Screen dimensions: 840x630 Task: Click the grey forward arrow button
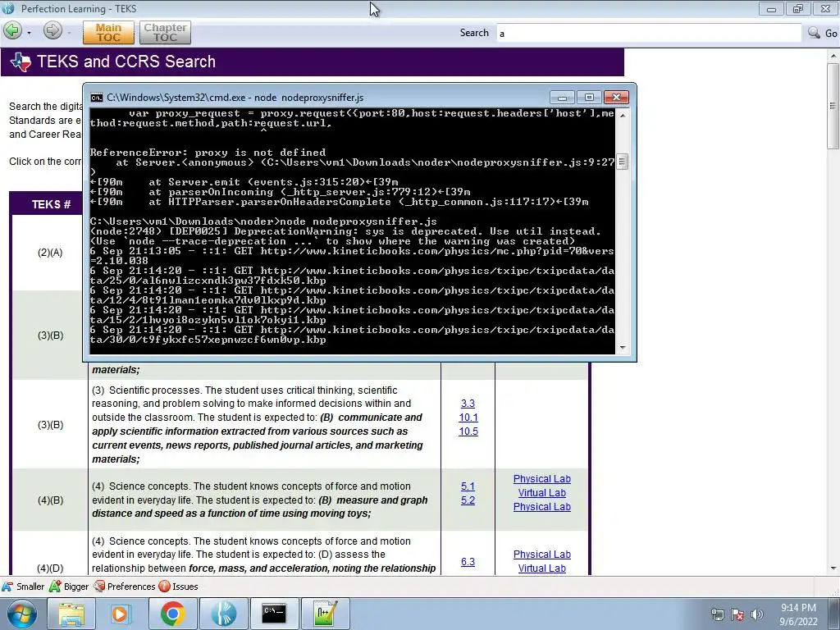point(52,30)
